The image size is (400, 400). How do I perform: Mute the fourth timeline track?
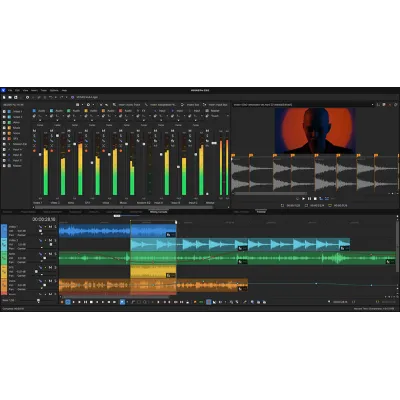50,268
